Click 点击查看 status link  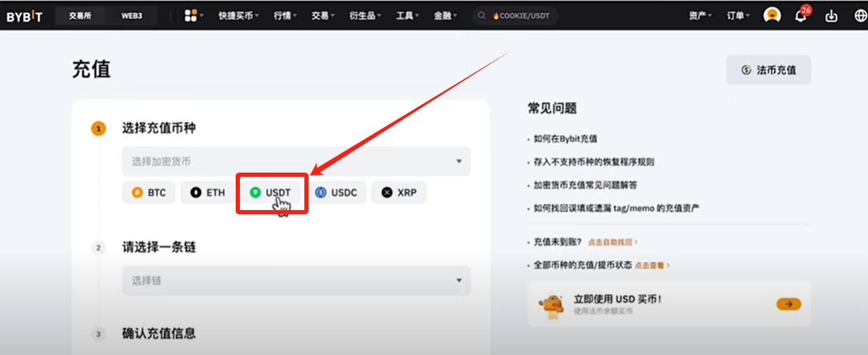(652, 266)
